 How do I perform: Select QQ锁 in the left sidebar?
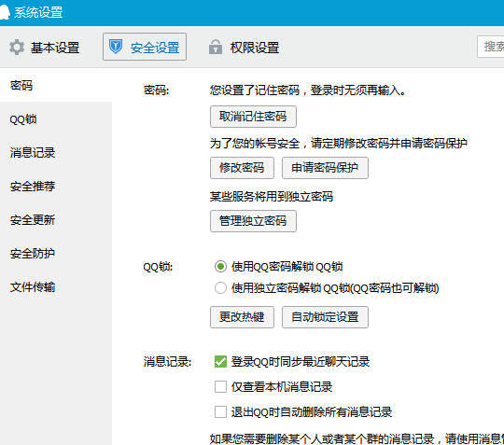[x=56, y=119]
